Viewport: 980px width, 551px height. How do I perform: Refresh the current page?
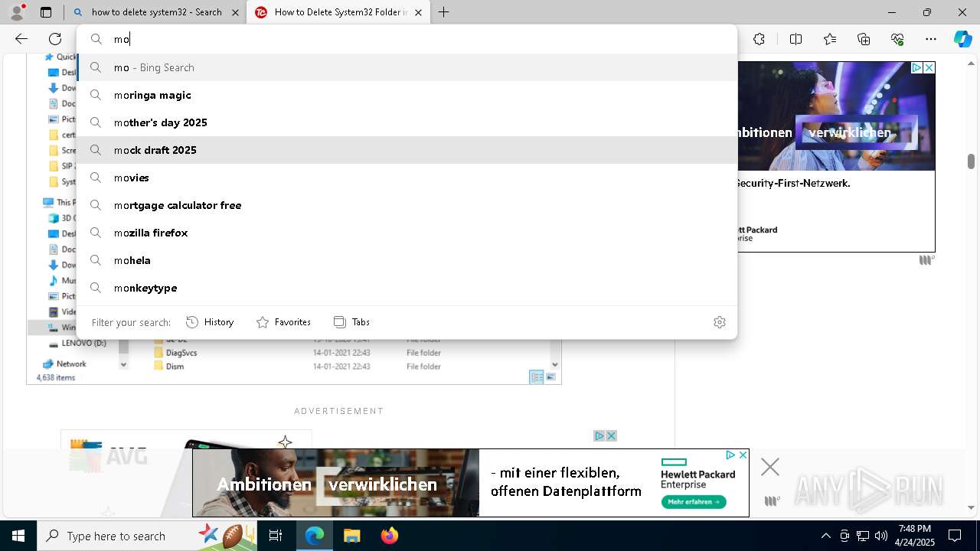pyautogui.click(x=55, y=39)
